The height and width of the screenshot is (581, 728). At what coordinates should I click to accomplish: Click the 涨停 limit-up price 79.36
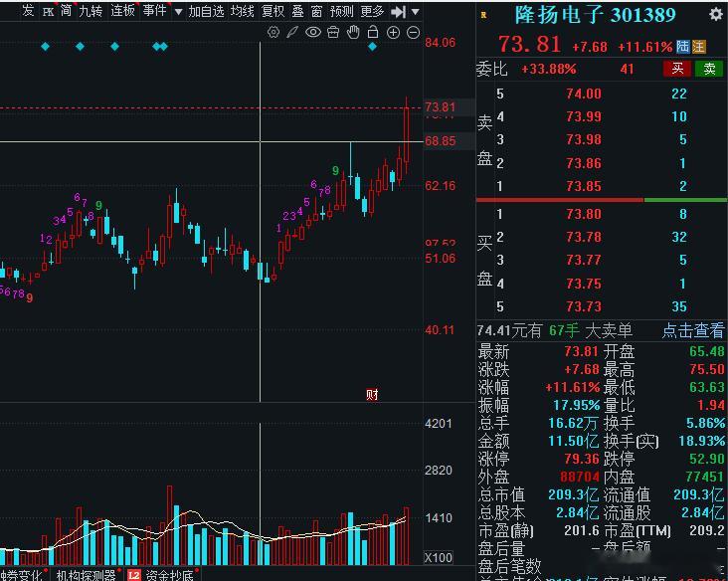point(582,459)
